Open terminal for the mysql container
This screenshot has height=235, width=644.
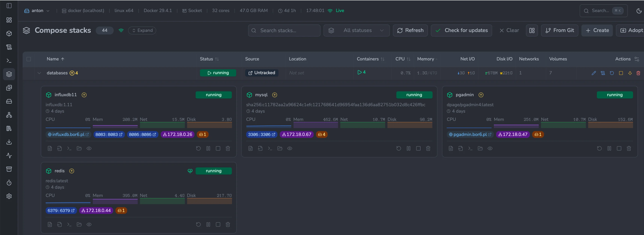click(x=270, y=148)
